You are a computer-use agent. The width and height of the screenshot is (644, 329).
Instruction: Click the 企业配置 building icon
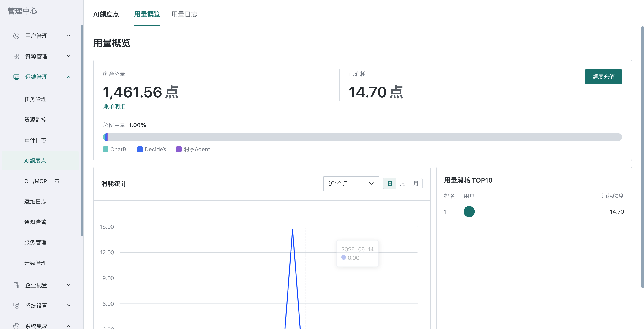click(16, 285)
